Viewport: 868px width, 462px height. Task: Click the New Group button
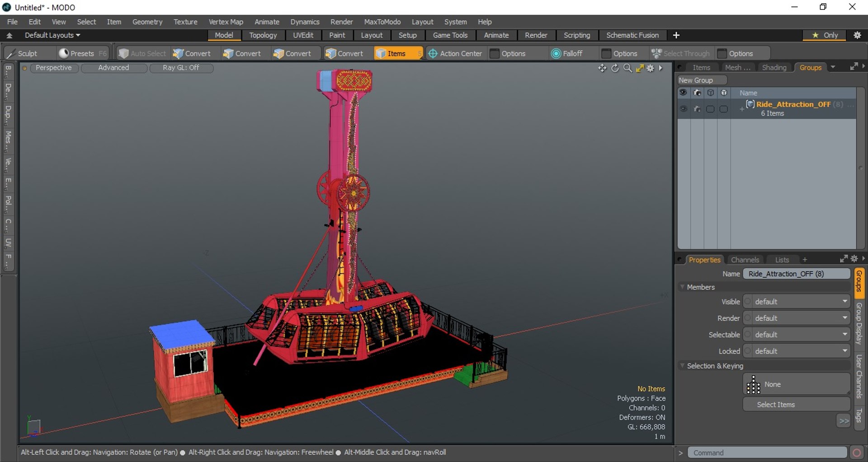tap(702, 80)
